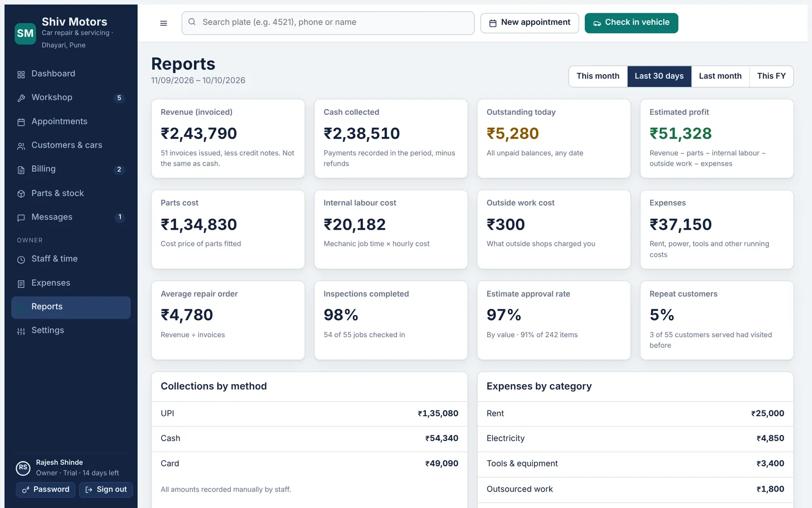This screenshot has height=508, width=812.
Task: Click the Dashboard grid icon
Action: 21,74
